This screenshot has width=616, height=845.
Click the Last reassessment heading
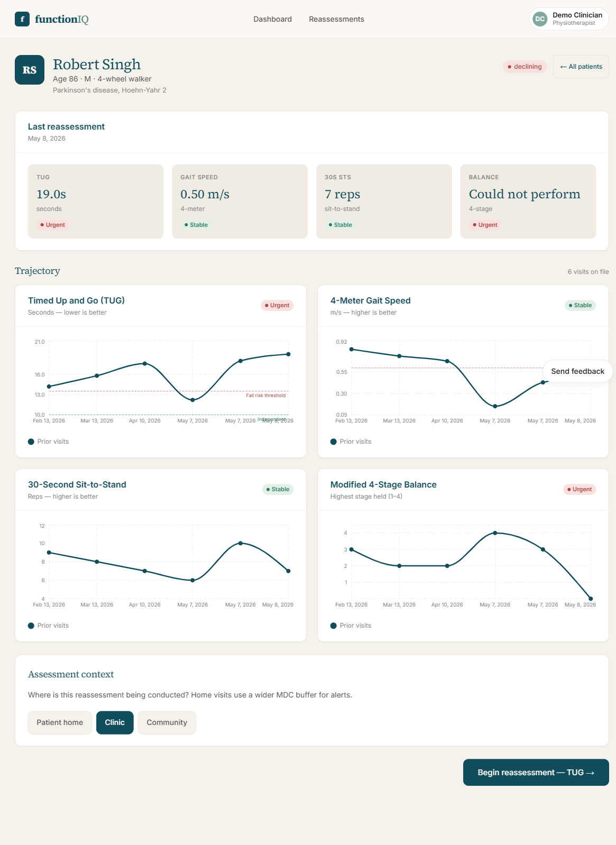pyautogui.click(x=66, y=127)
